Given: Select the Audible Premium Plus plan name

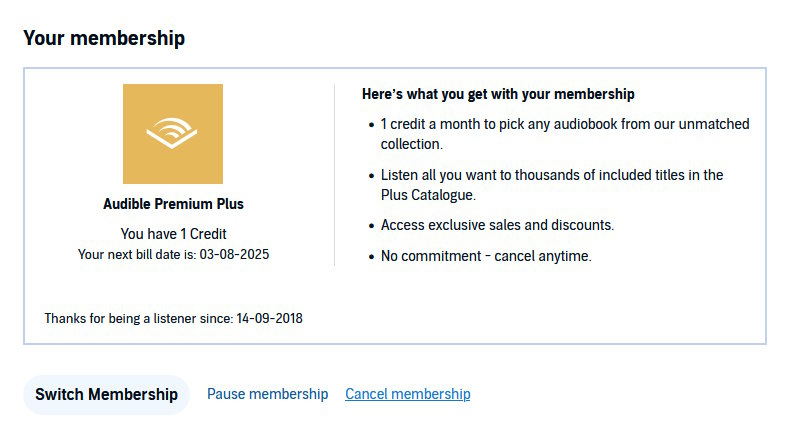Looking at the screenshot, I should click(173, 204).
